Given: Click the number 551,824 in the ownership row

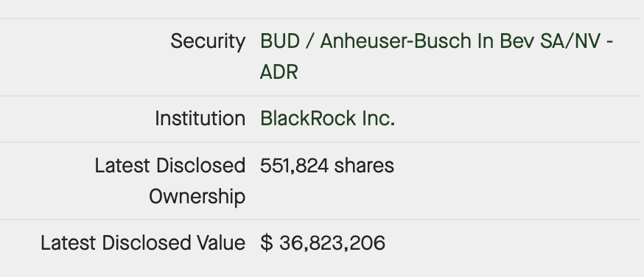Looking at the screenshot, I should click(x=294, y=166).
